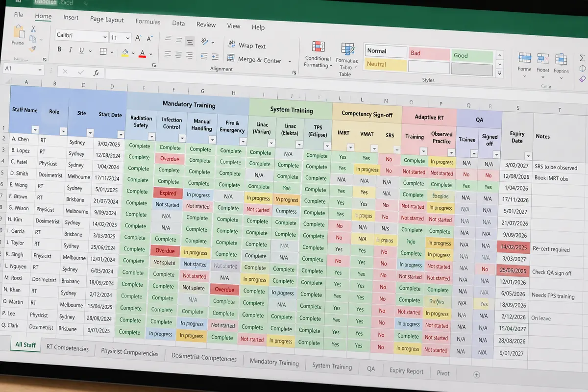Click the Wrap Text button
Screen dimensions: 588x392
[x=247, y=46]
